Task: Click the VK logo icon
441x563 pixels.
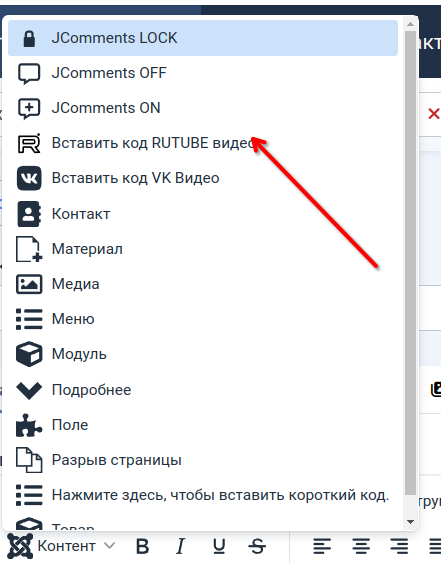Action: point(29,178)
